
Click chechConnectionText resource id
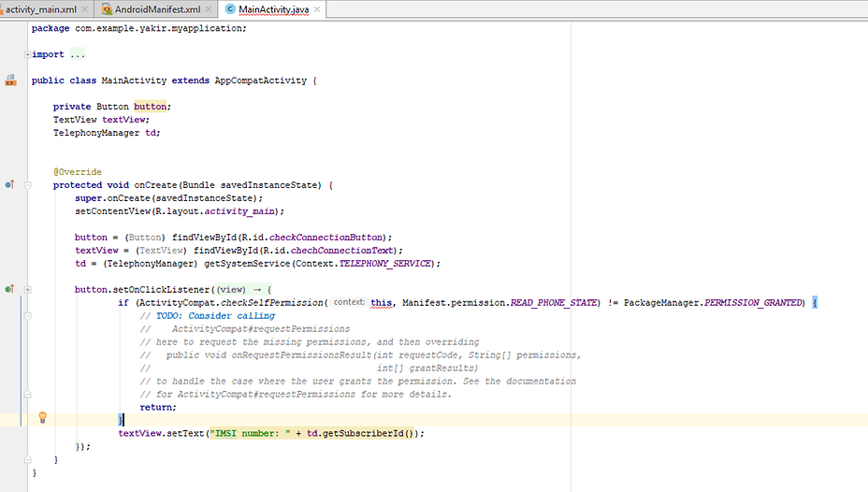pyautogui.click(x=341, y=250)
